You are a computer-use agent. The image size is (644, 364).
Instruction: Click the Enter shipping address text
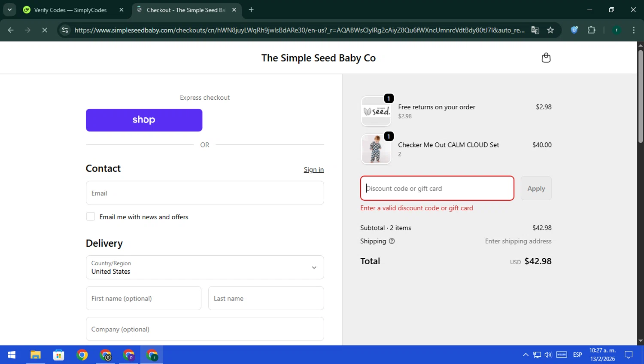click(x=518, y=241)
